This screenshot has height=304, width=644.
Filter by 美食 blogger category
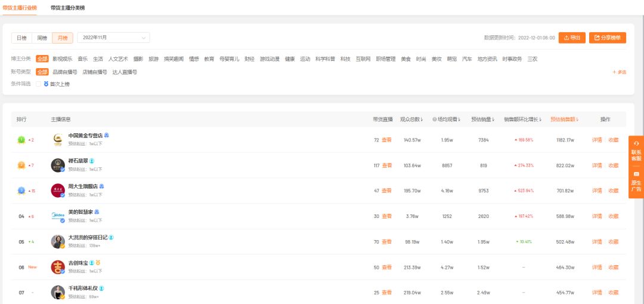tap(405, 59)
